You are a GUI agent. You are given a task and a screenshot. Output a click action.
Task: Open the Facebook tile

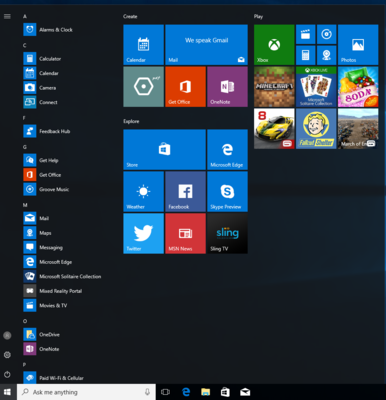point(185,191)
